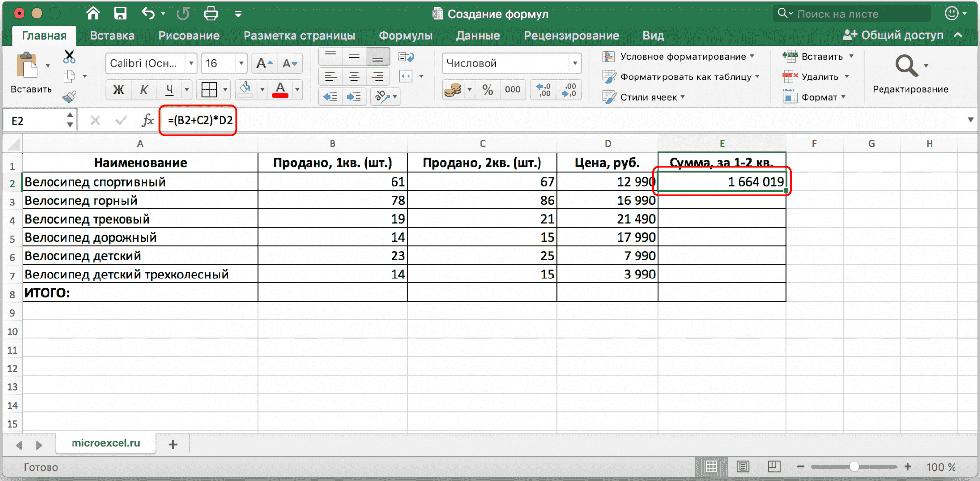This screenshot has width=980, height=481.
Task: Open the font size 16 dropdown
Action: 241,63
